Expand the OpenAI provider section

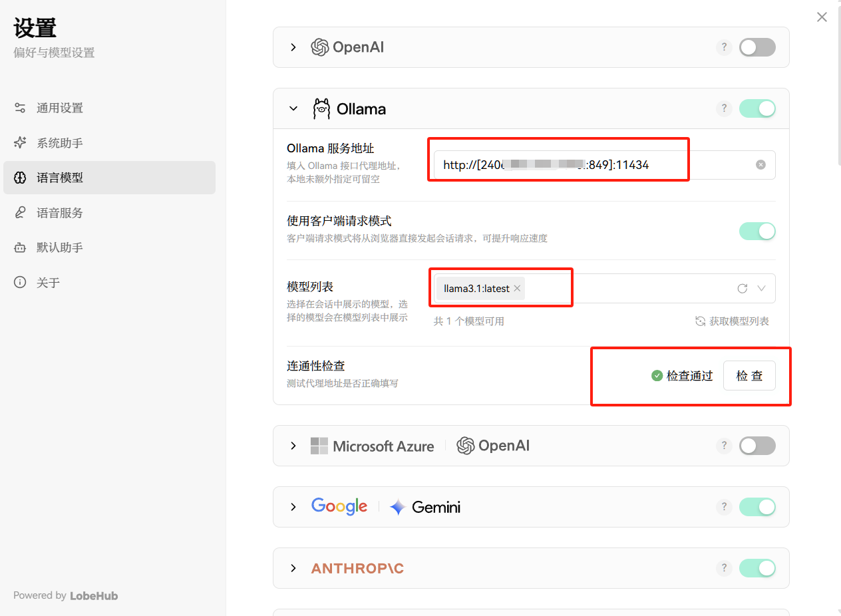(x=293, y=47)
